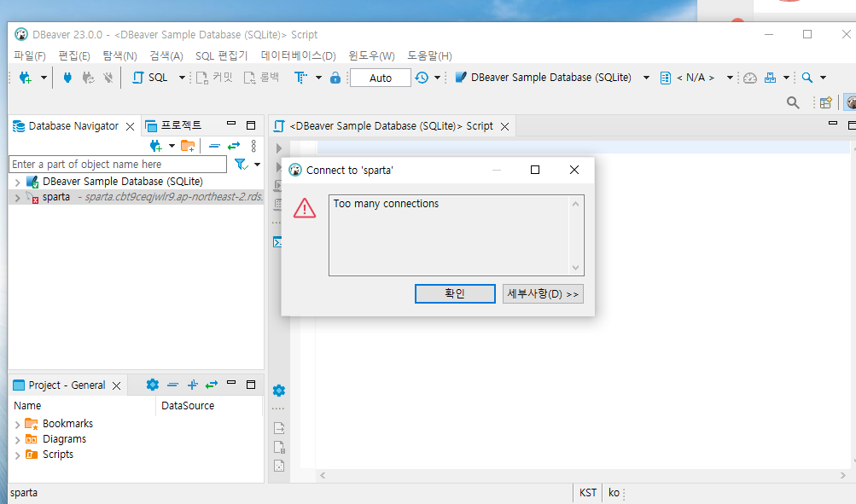Click the Name column header in Project panel
This screenshot has width=856, height=504.
[83, 405]
